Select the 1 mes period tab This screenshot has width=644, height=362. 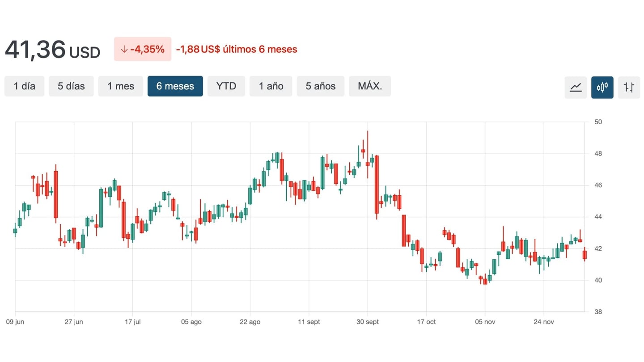(120, 86)
